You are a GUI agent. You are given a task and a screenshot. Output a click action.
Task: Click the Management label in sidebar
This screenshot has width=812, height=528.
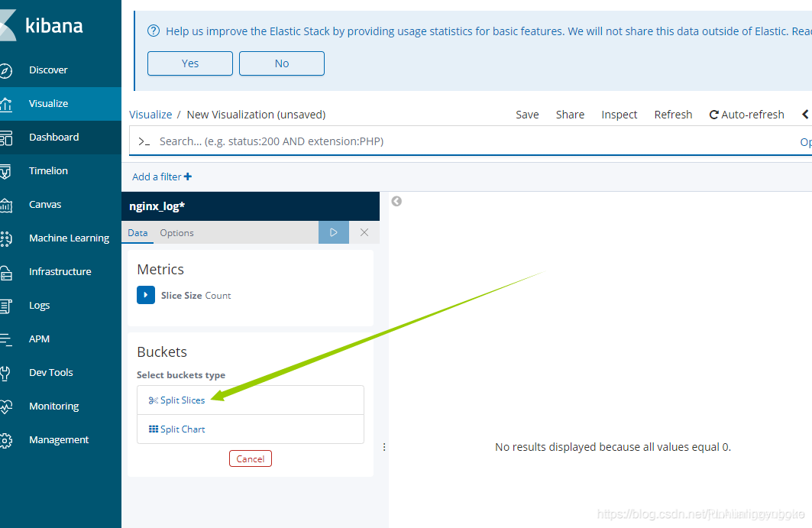(59, 440)
